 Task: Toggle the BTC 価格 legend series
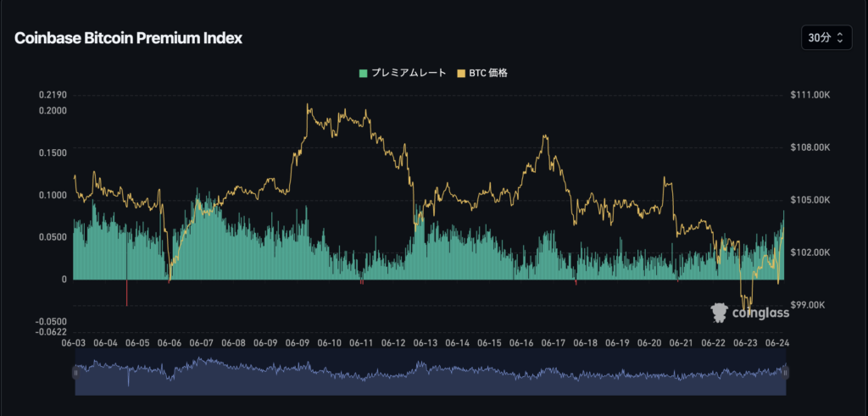click(481, 73)
